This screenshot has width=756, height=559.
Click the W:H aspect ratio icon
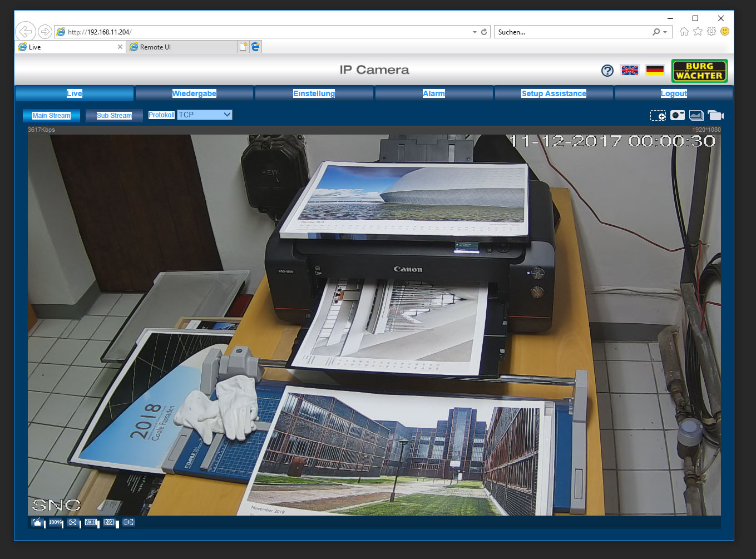coord(91,522)
